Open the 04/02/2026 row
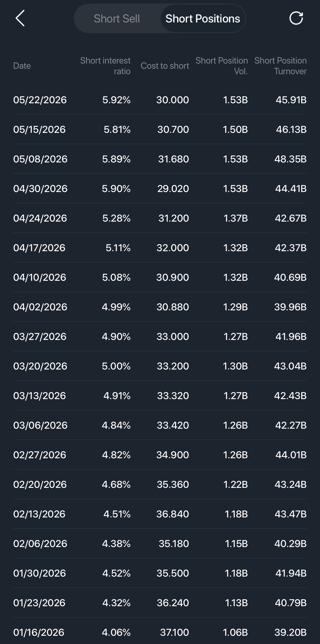 pos(160,307)
